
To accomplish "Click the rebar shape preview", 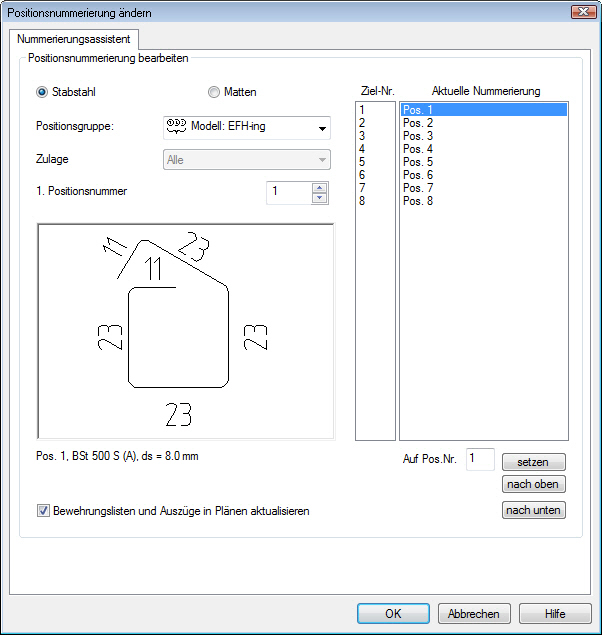I will pos(186,331).
